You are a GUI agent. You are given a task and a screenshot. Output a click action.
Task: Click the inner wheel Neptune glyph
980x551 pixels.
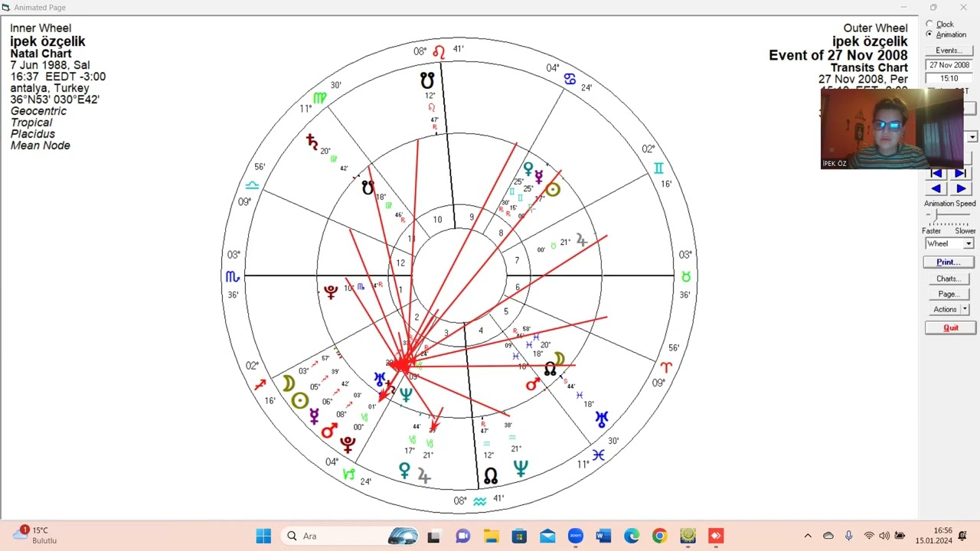tap(406, 394)
